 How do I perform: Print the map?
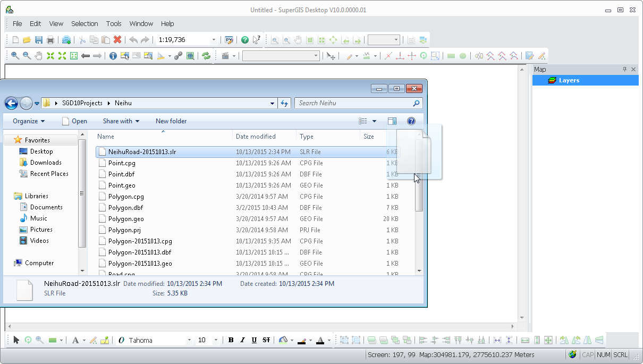pos(50,40)
